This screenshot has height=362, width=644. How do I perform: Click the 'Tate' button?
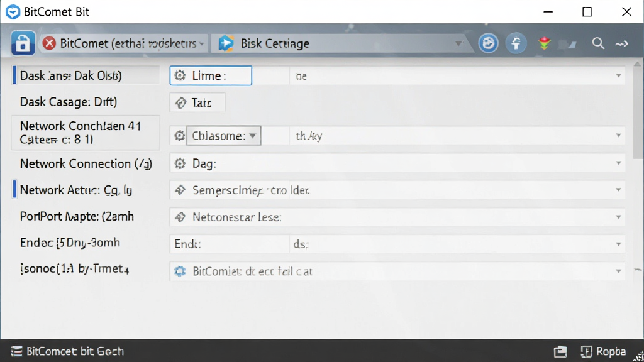197,102
